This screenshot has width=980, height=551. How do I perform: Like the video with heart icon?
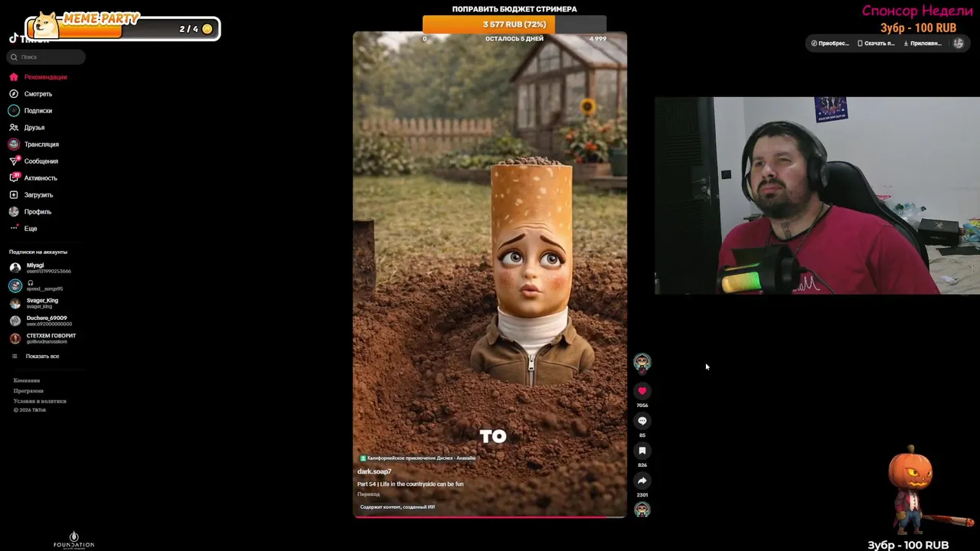pyautogui.click(x=642, y=391)
